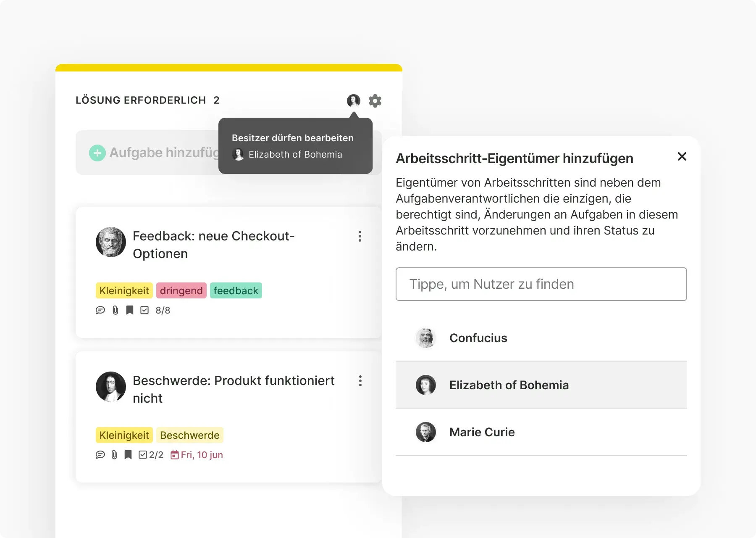Open the workflow step settings gear
756x538 pixels.
(375, 101)
